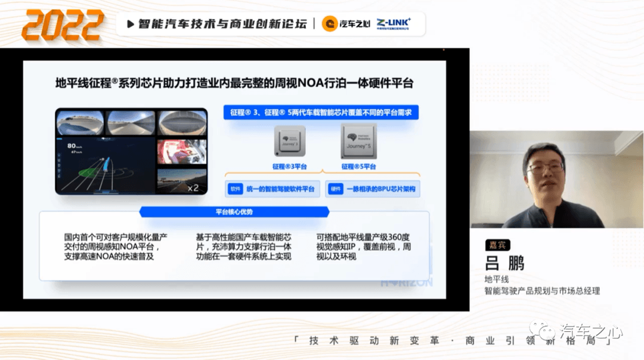Click the orange 2022 logo
The width and height of the screenshot is (644, 360).
63,25
